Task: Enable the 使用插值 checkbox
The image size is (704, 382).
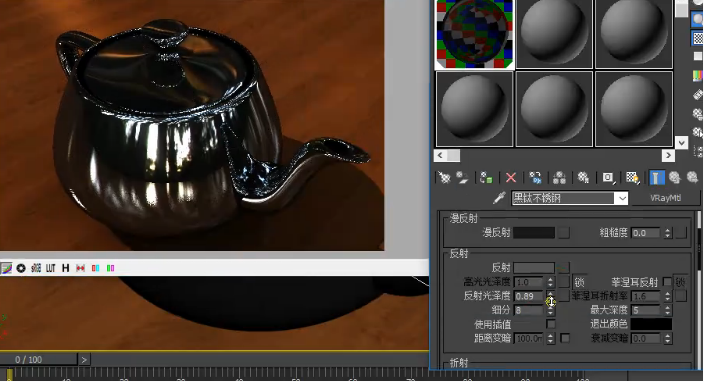Action: tap(550, 324)
